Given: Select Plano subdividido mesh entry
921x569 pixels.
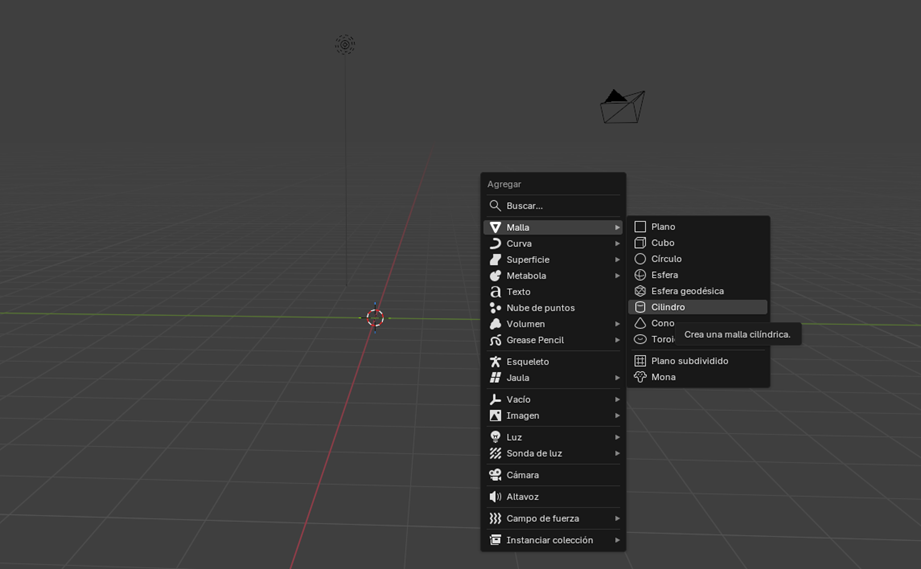Looking at the screenshot, I should click(698, 361).
